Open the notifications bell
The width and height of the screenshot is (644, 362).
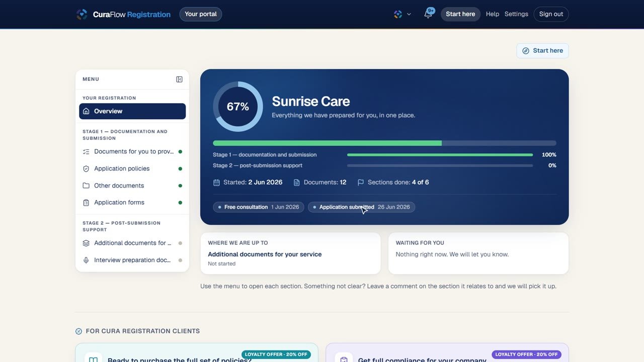click(x=428, y=14)
